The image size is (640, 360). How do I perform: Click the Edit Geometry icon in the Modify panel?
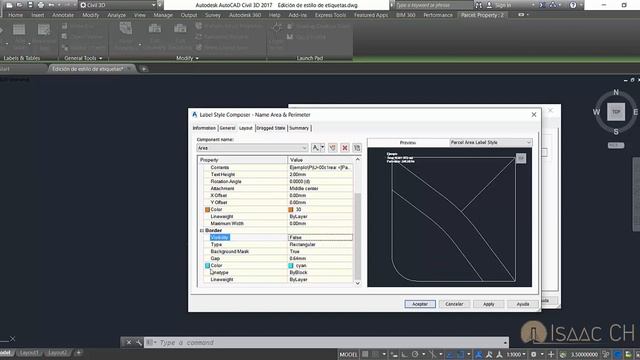click(154, 29)
